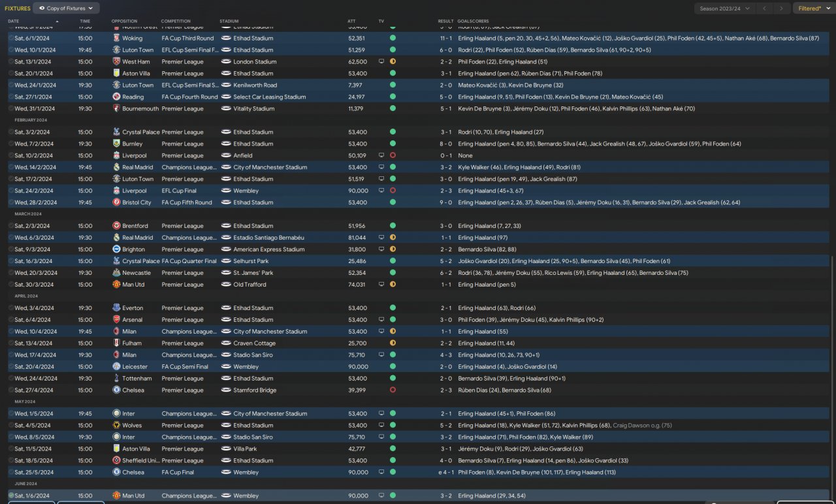Click the Brighton club badge
836x504 pixels.
click(116, 250)
